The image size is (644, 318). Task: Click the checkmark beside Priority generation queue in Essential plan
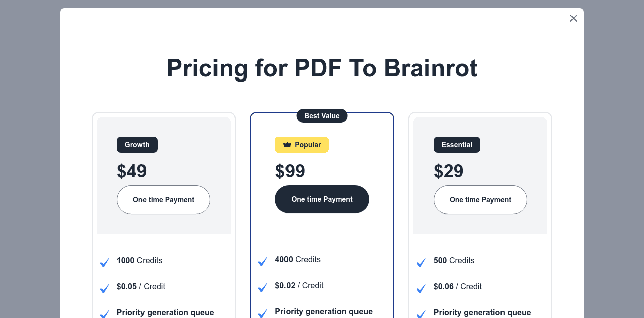[421, 314]
